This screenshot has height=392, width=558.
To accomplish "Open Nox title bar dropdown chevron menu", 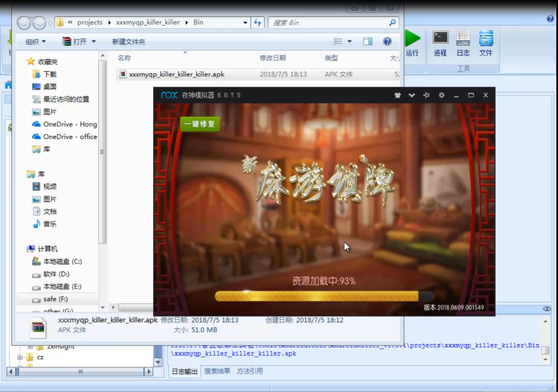I will click(x=412, y=95).
